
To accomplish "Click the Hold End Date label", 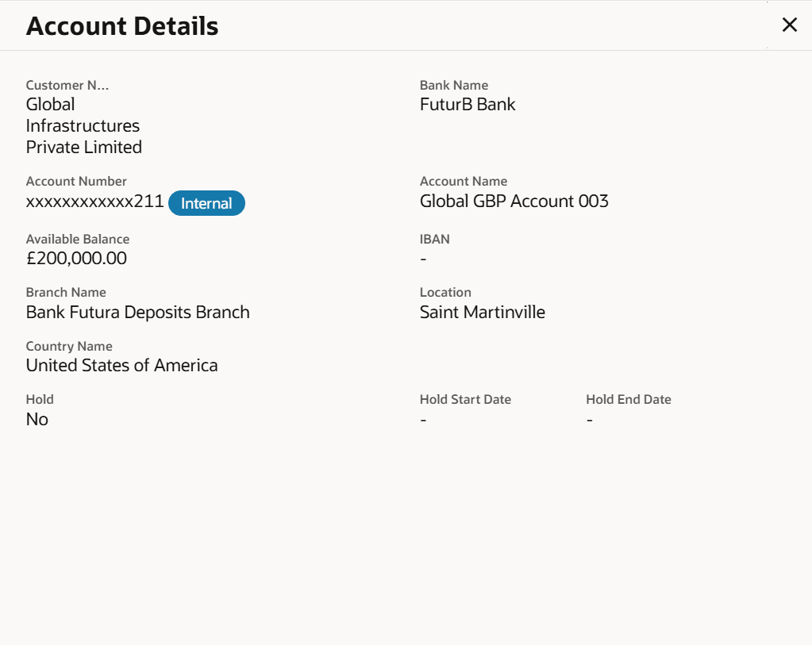I will coord(628,400).
